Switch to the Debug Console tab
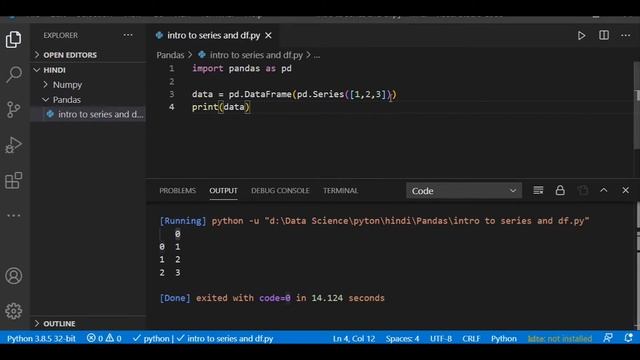This screenshot has height=360, width=640. point(280,191)
